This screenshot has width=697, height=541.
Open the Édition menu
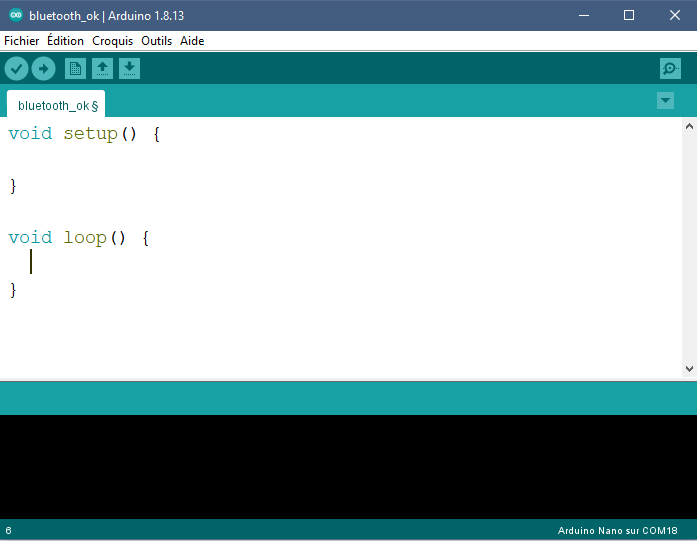pos(65,41)
